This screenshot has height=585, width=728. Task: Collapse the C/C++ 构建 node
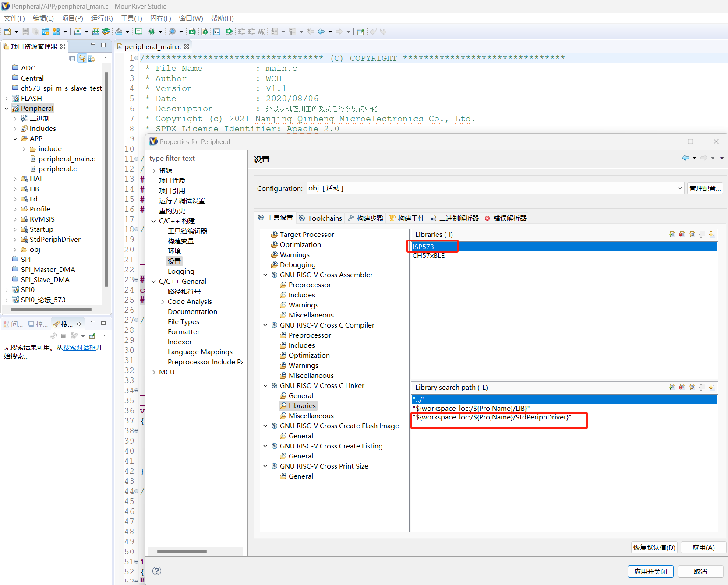tap(154, 221)
